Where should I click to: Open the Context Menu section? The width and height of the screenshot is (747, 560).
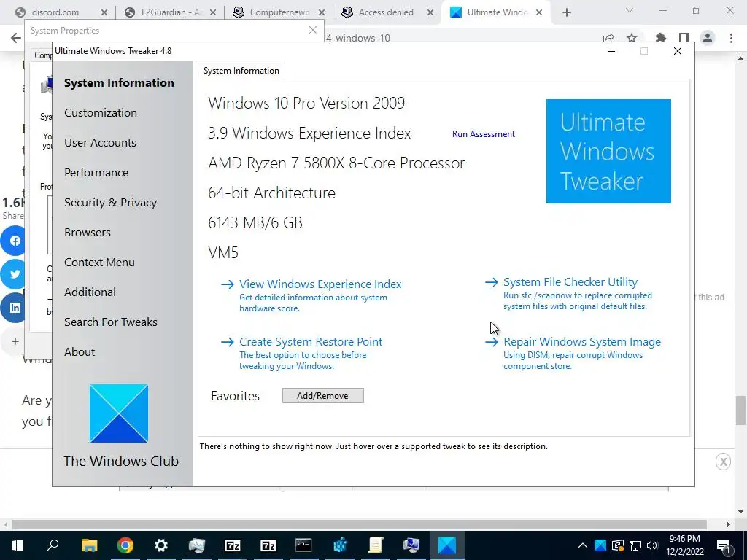[x=99, y=262]
